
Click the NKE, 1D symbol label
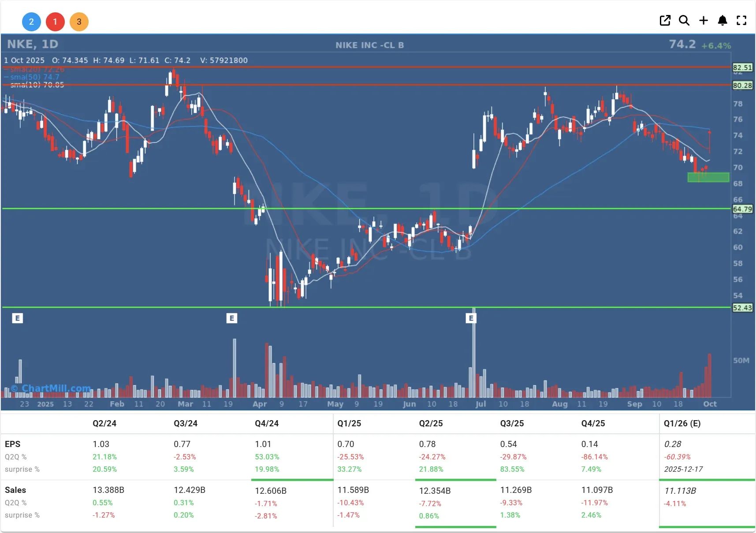[x=33, y=44]
